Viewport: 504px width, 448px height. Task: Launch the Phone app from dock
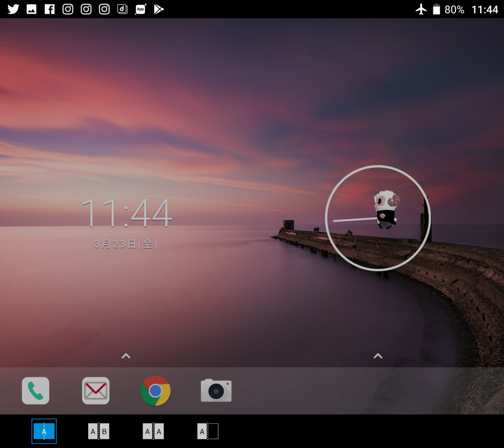pos(36,391)
